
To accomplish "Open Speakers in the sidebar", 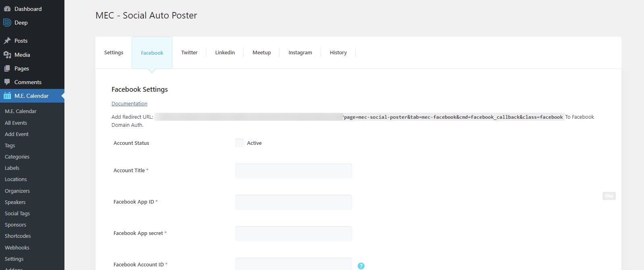I will click(15, 202).
